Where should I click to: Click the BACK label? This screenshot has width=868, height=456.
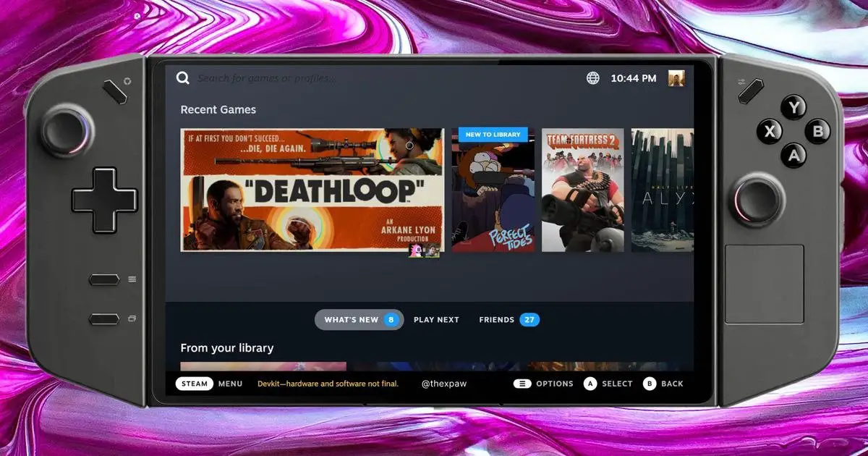672,384
